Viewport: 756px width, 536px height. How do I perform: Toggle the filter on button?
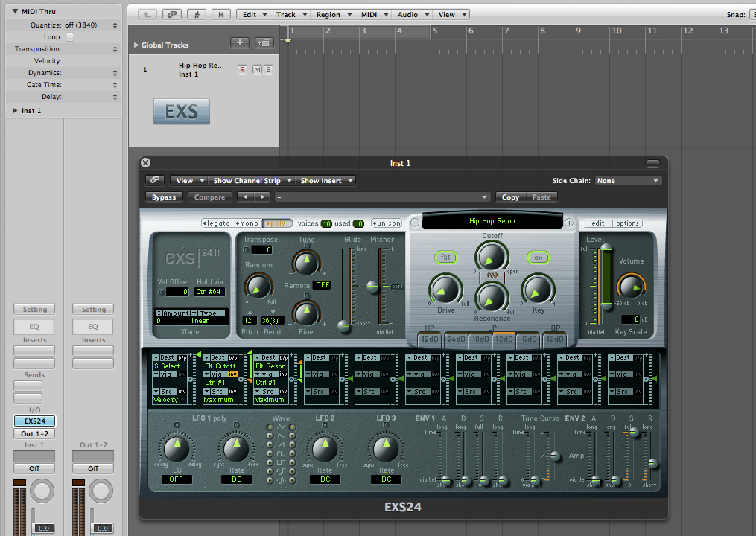pyautogui.click(x=538, y=258)
